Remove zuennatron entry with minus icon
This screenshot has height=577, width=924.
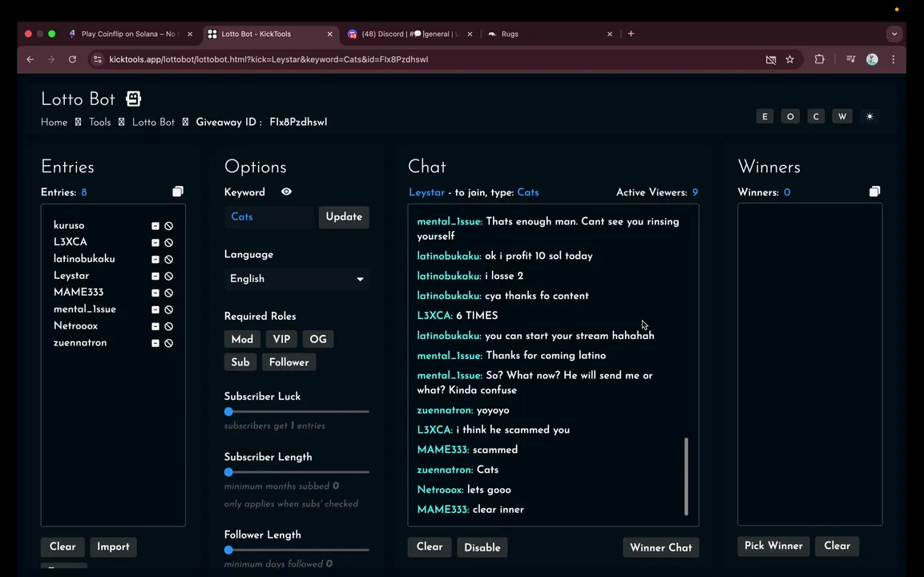click(155, 343)
